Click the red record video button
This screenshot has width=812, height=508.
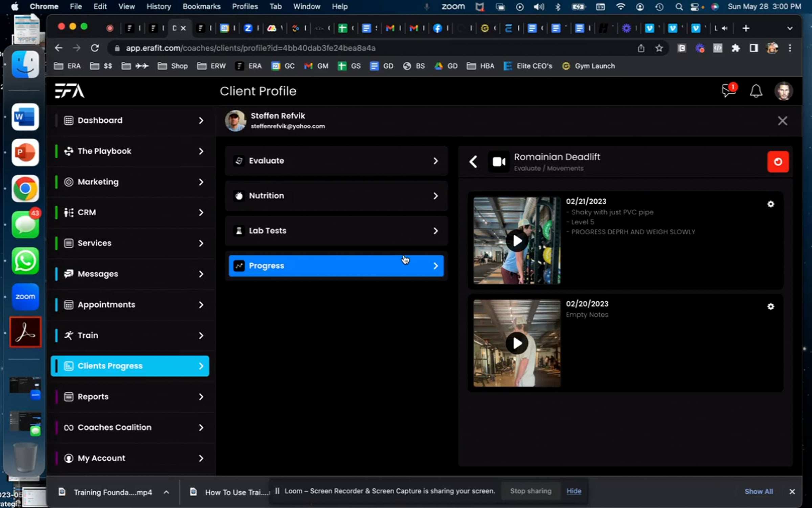(777, 162)
